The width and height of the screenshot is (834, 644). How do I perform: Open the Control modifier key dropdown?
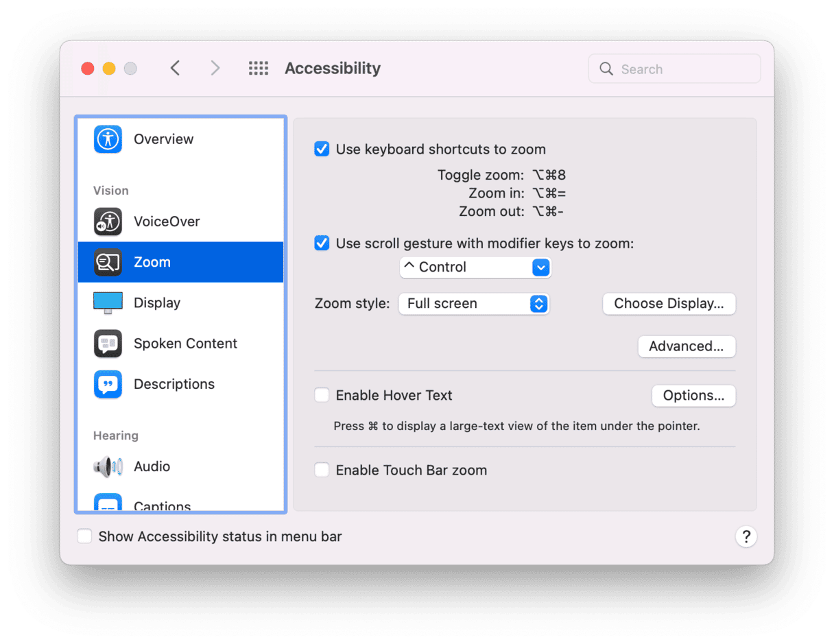[475, 267]
